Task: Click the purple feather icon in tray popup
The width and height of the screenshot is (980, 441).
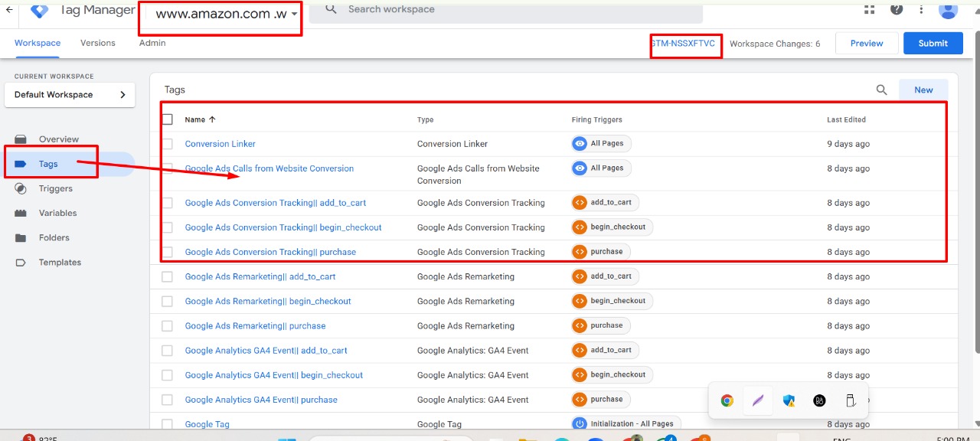Action: coord(758,400)
